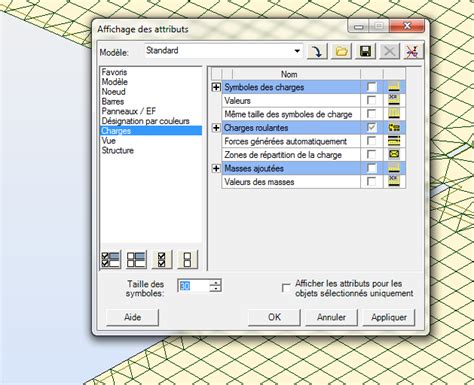This screenshot has height=385, width=474.
Task: Click the check-all checkboxes icon
Action: pos(162,259)
